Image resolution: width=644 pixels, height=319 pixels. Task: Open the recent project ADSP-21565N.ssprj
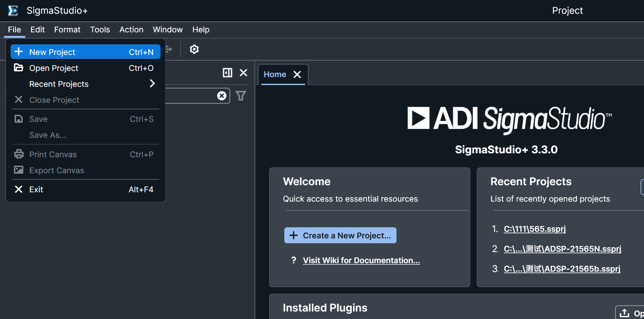tap(562, 249)
